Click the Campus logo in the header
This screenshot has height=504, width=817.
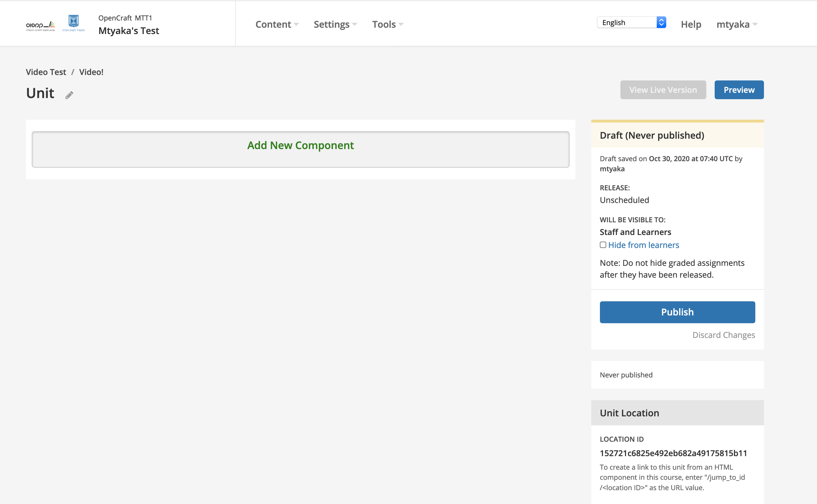[41, 26]
